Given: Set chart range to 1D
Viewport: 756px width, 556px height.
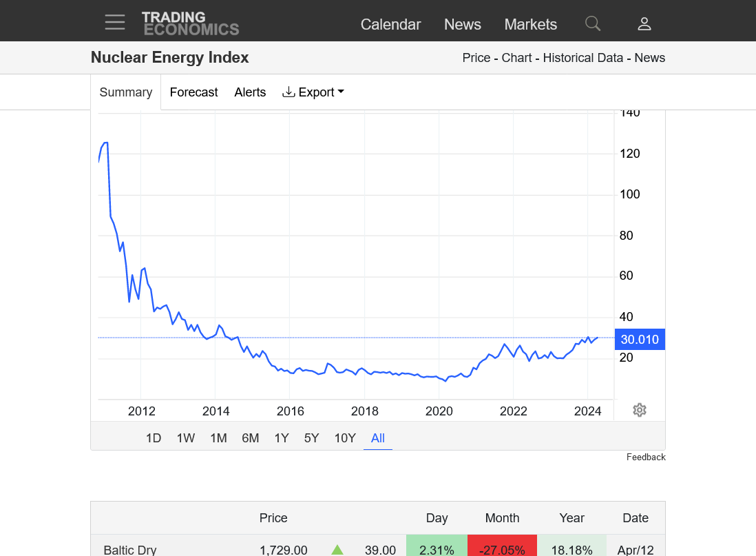Looking at the screenshot, I should tap(154, 438).
